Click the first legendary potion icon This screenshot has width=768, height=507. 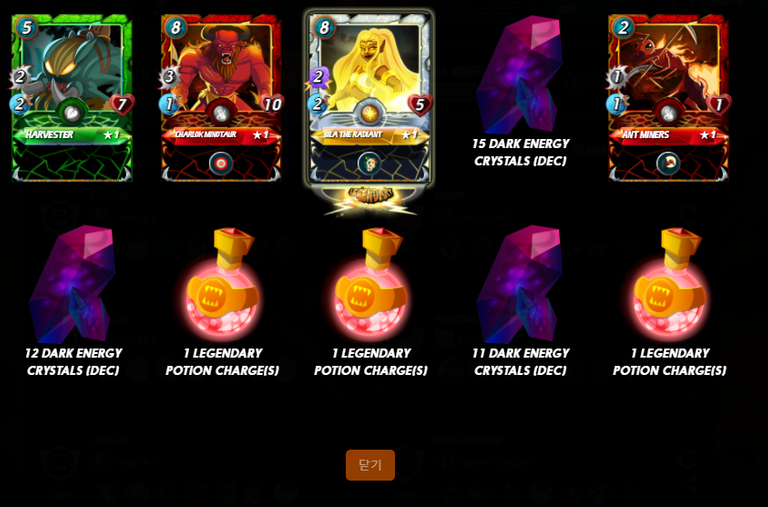[222, 284]
